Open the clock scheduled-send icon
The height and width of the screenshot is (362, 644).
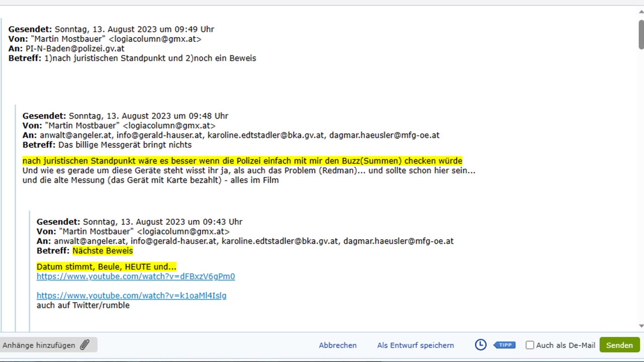coord(480,345)
